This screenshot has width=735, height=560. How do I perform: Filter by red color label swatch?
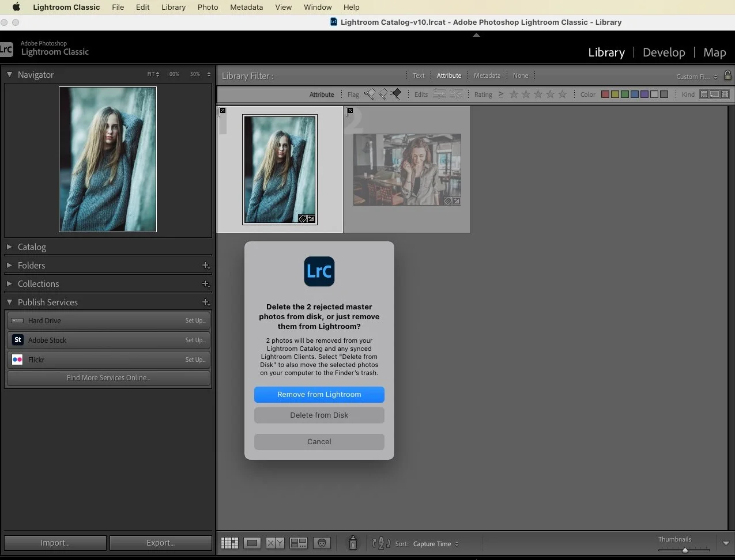point(605,94)
